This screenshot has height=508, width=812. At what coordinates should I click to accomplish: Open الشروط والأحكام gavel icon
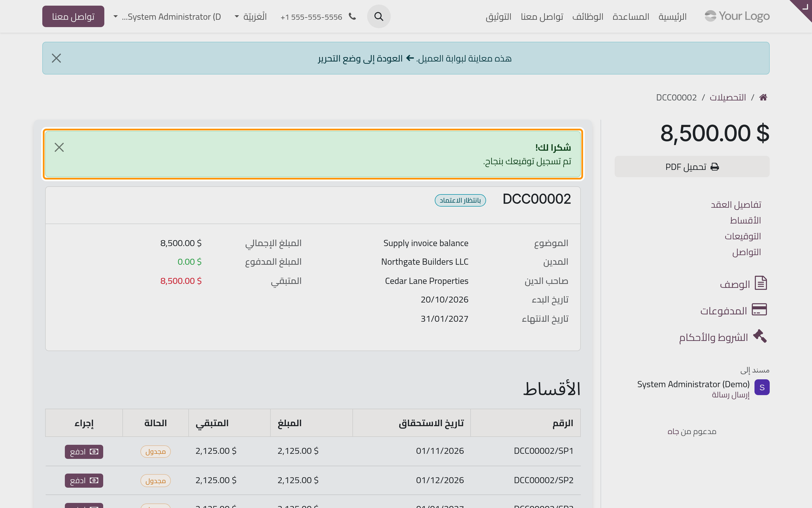tap(760, 336)
